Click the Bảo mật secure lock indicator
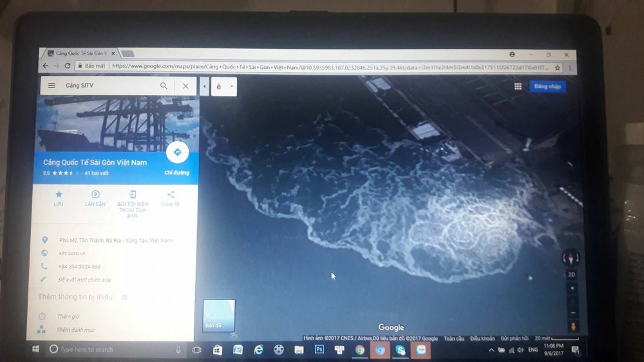644x362 pixels. pos(92,66)
